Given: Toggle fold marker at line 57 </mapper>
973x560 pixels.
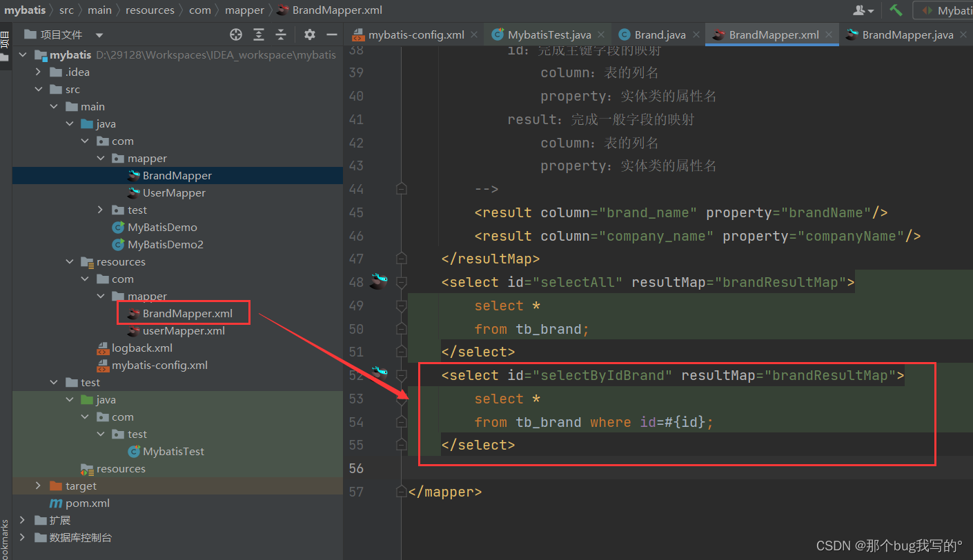Looking at the screenshot, I should [402, 491].
